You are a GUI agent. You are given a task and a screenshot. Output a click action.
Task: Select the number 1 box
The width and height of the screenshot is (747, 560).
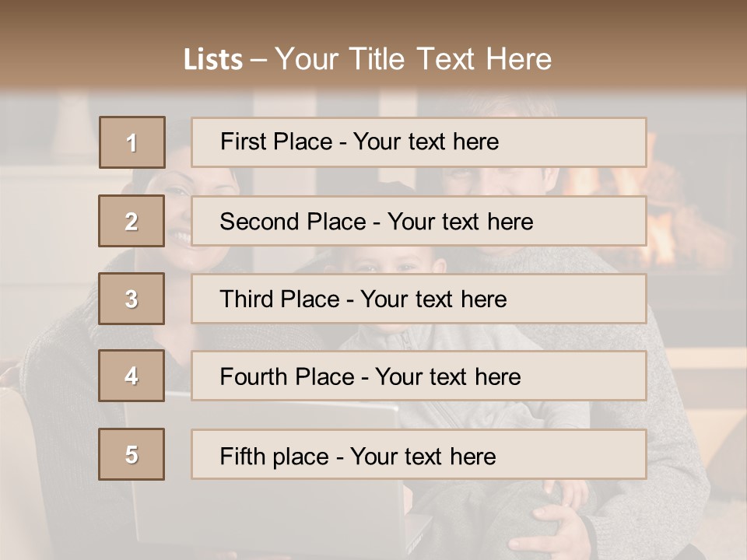point(132,142)
